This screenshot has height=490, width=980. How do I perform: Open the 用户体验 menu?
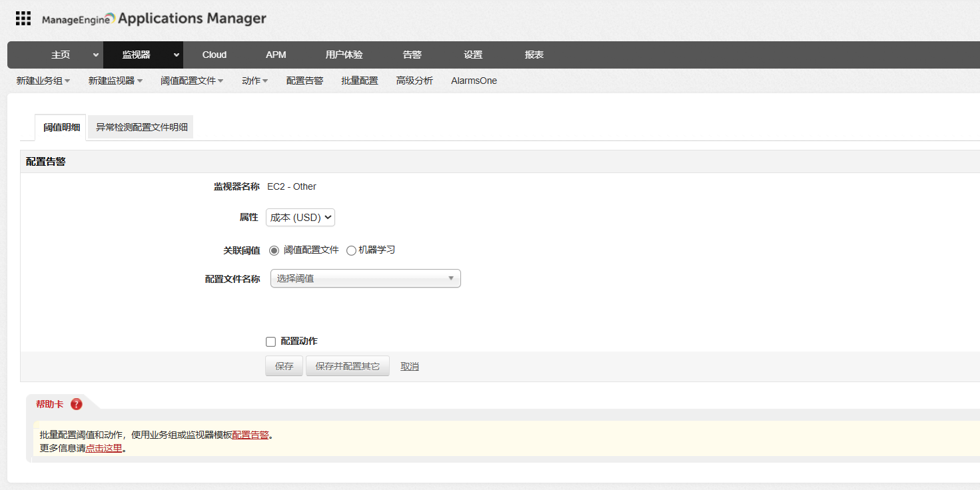[x=344, y=55]
